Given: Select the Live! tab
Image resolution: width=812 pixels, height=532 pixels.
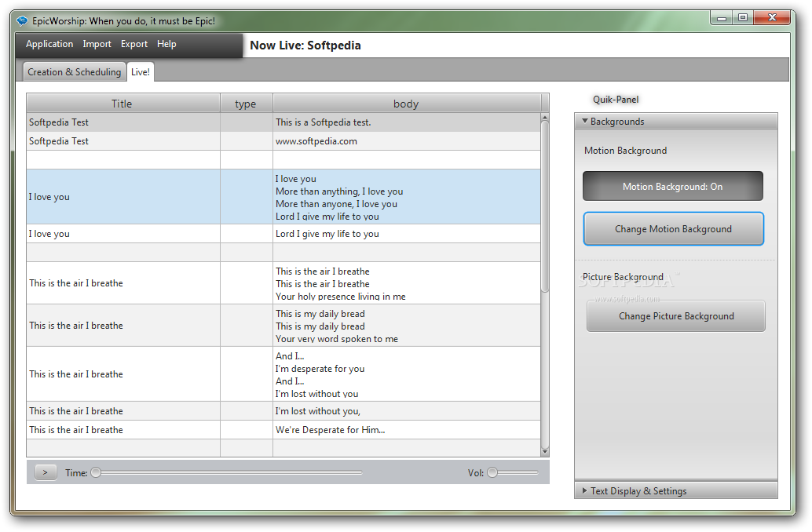Looking at the screenshot, I should click(x=141, y=72).
